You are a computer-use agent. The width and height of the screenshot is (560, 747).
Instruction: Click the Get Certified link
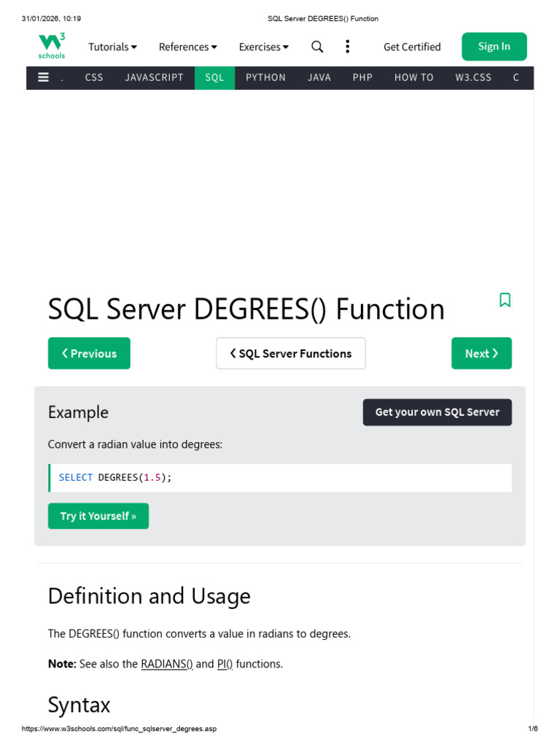point(412,47)
